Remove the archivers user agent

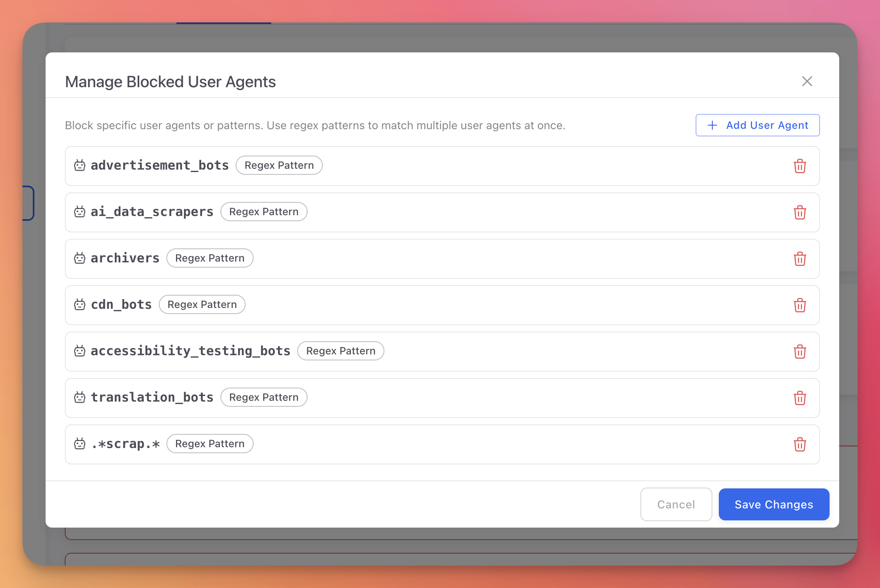800,259
